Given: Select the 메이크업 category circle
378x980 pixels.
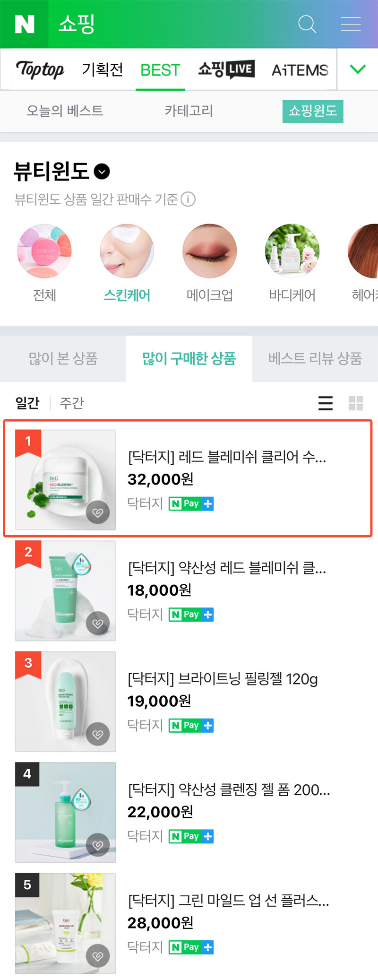Looking at the screenshot, I should (x=209, y=263).
